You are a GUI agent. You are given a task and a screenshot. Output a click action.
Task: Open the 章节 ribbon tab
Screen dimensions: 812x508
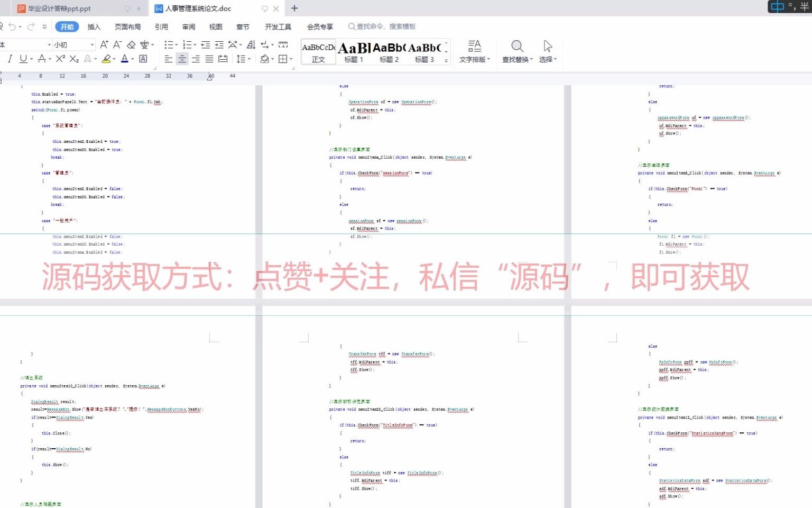pyautogui.click(x=243, y=26)
